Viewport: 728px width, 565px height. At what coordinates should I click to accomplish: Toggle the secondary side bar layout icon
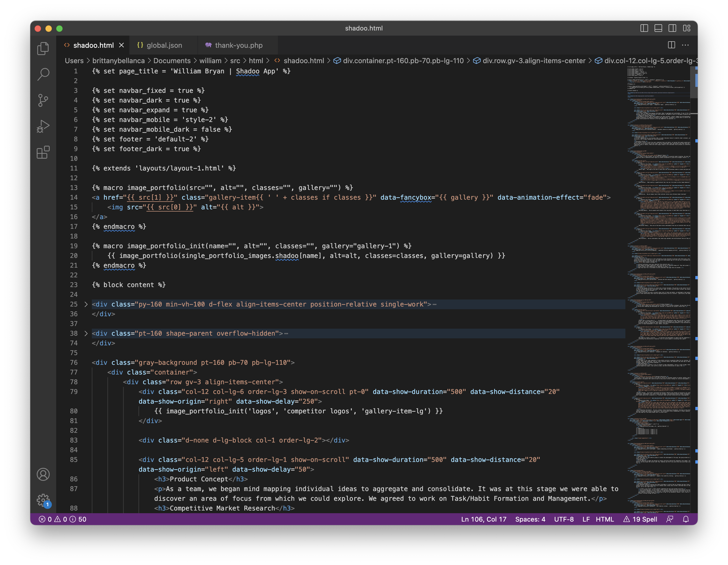tap(672, 28)
